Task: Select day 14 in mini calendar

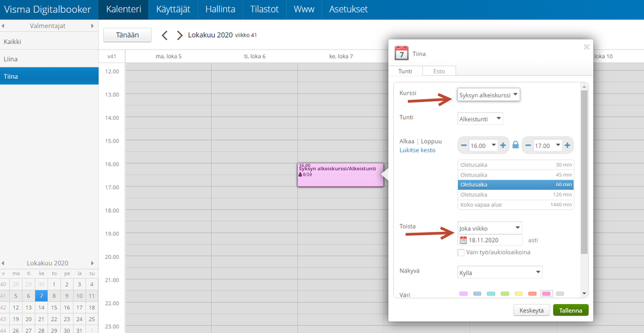Action: pyautogui.click(x=41, y=307)
